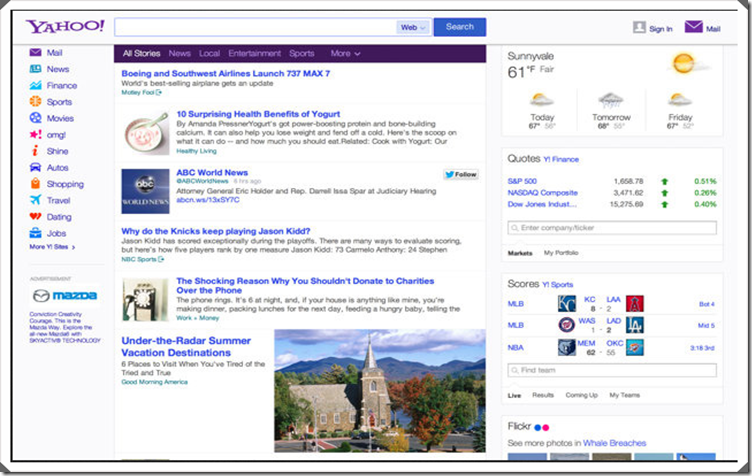Click the blue Search button
Image resolution: width=752 pixels, height=476 pixels.
459,27
